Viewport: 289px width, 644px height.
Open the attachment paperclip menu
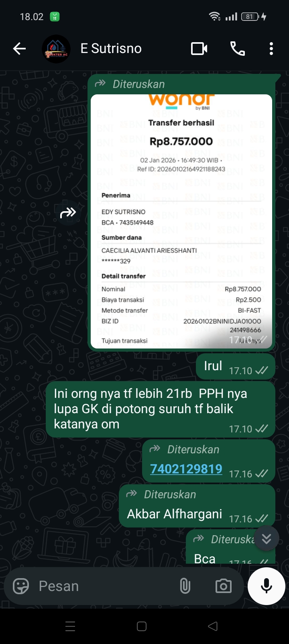(x=185, y=586)
